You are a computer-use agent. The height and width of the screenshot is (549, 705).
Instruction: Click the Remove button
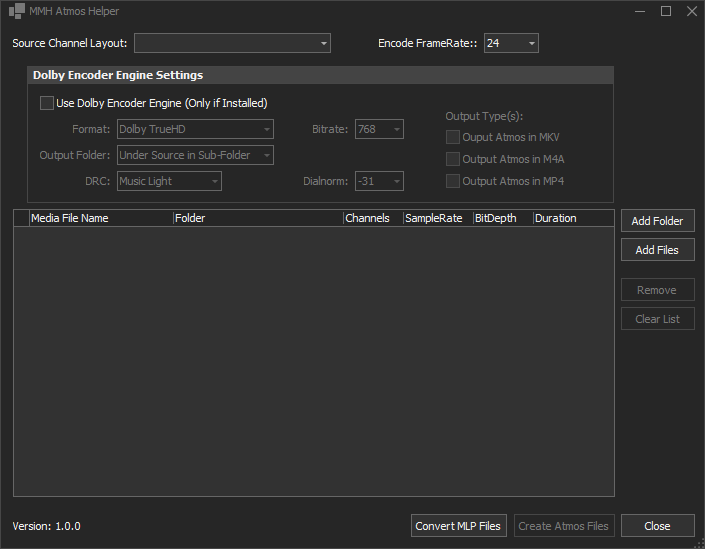(657, 290)
